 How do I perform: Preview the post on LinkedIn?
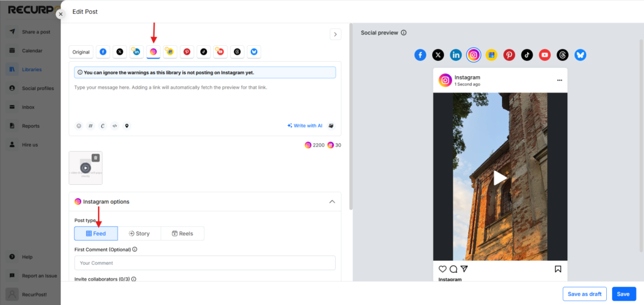pos(456,55)
